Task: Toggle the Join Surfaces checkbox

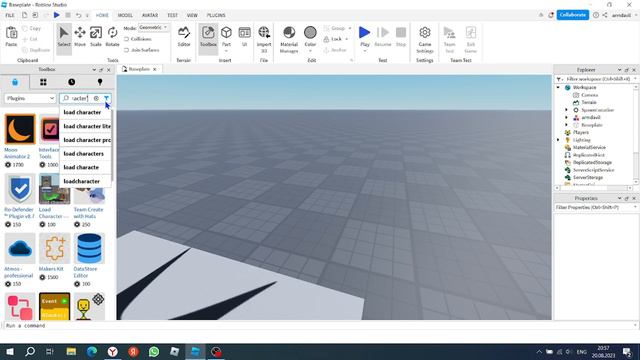Action: pyautogui.click(x=127, y=50)
